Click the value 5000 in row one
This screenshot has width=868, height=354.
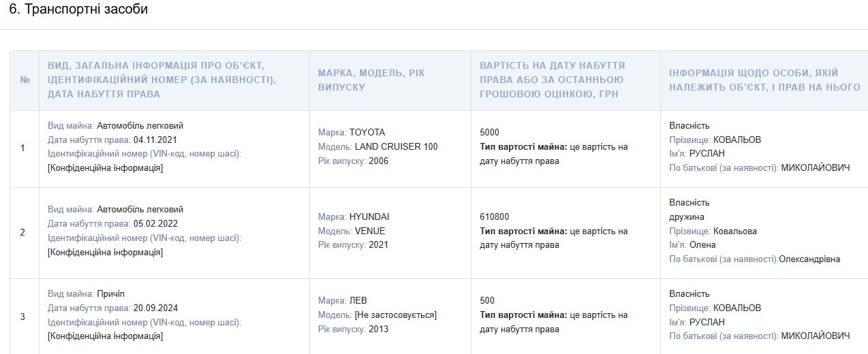489,132
